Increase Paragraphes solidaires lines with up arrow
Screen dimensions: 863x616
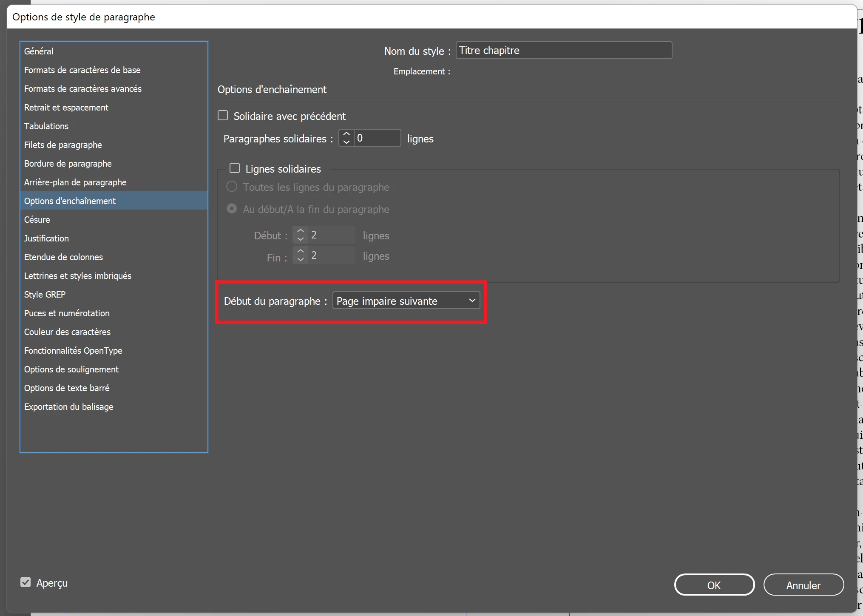346,134
